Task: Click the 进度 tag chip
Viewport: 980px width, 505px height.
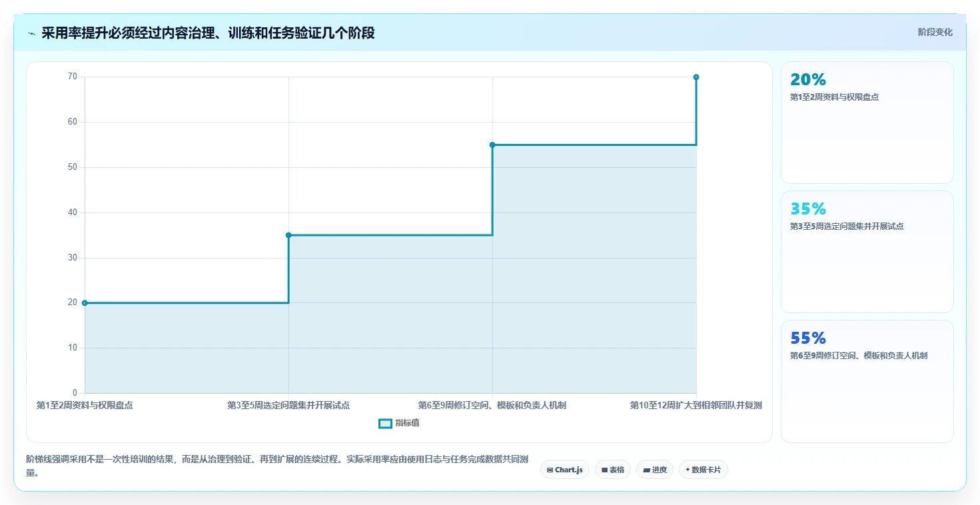Action: pyautogui.click(x=655, y=470)
